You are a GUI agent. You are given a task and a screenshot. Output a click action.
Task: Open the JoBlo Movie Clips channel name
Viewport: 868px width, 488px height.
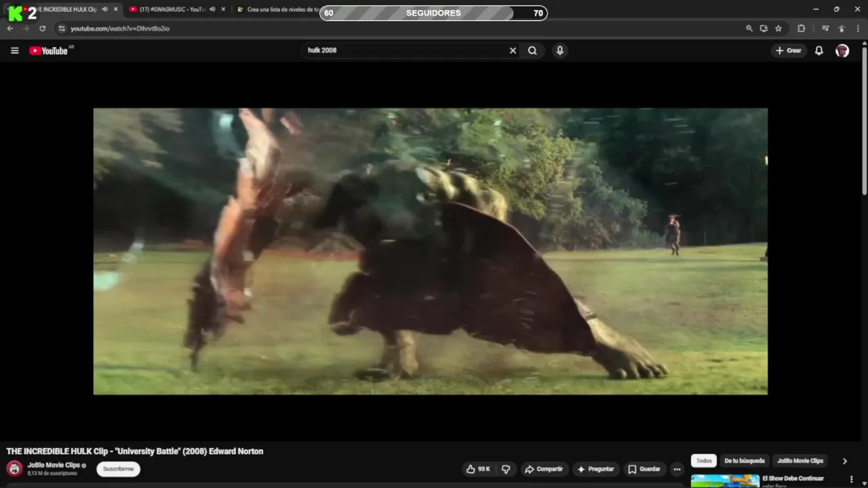[54, 465]
